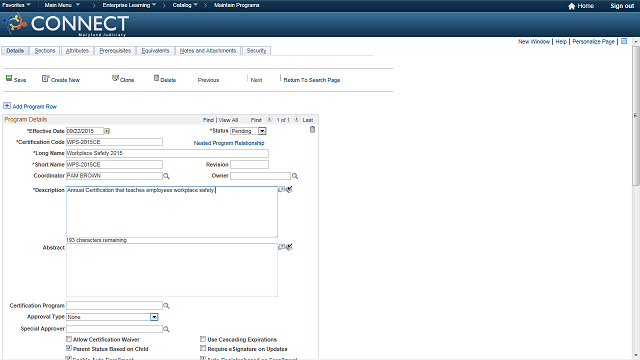The width and height of the screenshot is (640, 360).
Task: Click the Save disk icon
Action: pos(9,78)
